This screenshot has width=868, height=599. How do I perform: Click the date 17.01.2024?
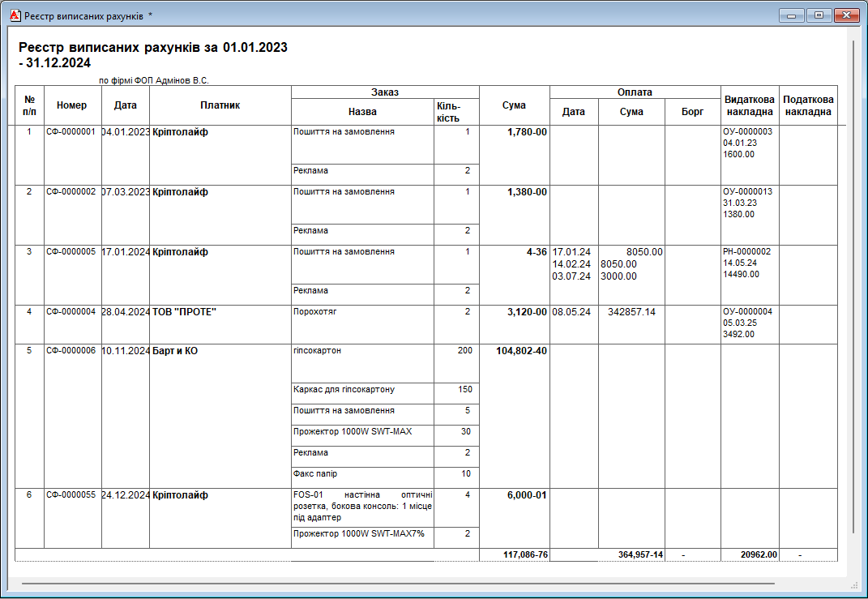126,252
